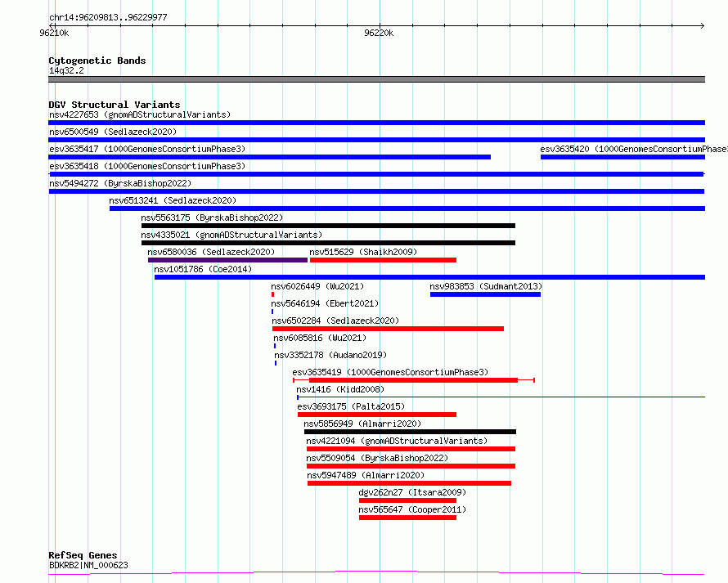Select the nsv6500549 (Sedlazeck2020) label
728x583 pixels.
pos(113,132)
